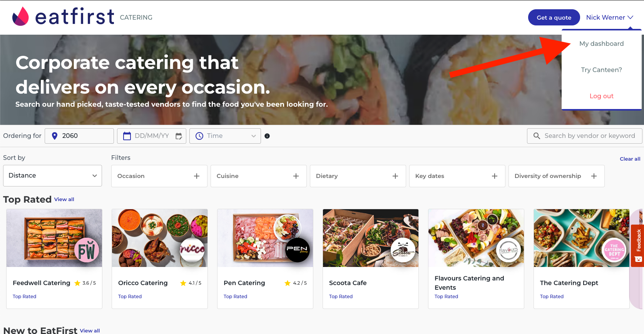The height and width of the screenshot is (334, 644).
Task: Click the info icon next to Time dropdown
Action: 267,136
